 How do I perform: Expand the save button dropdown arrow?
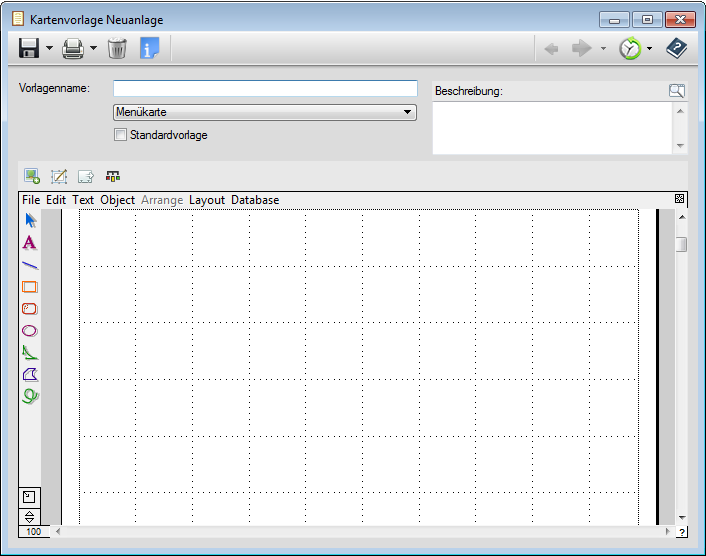[49, 48]
